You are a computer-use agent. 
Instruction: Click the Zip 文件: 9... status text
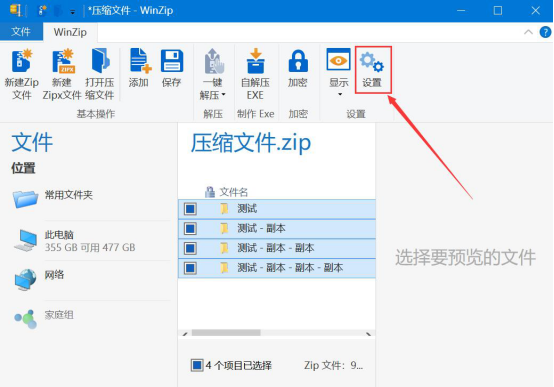click(x=334, y=365)
